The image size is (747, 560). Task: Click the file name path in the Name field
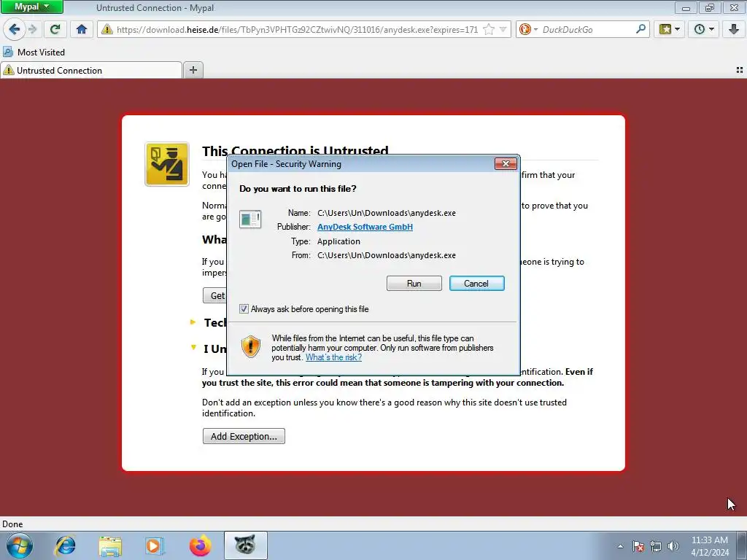387,213
